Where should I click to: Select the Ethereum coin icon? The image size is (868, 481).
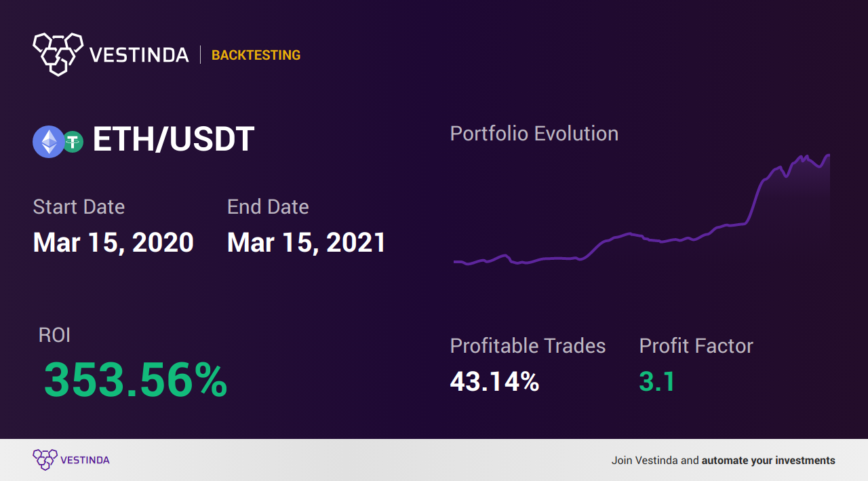click(47, 141)
